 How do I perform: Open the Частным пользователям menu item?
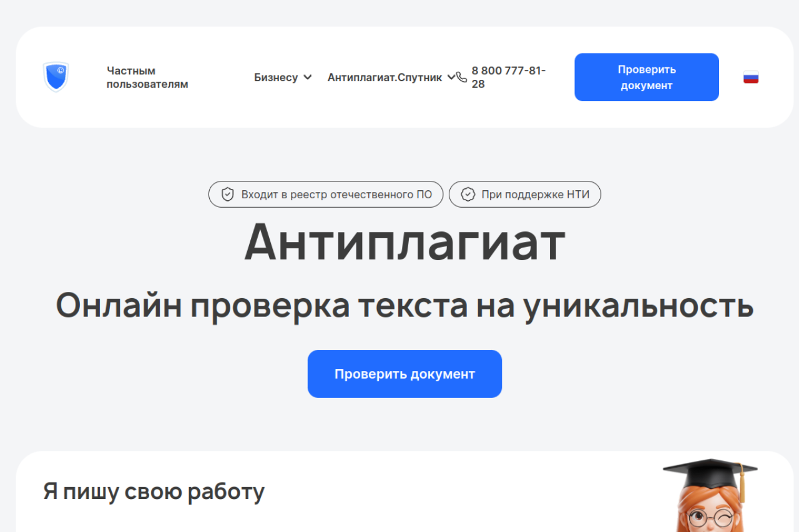pyautogui.click(x=147, y=77)
